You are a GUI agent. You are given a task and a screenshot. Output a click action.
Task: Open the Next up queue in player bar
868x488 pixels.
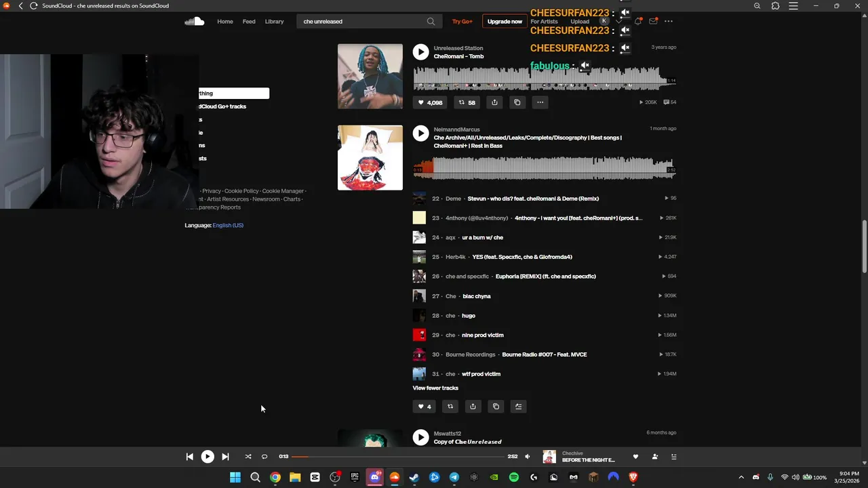pos(673,457)
